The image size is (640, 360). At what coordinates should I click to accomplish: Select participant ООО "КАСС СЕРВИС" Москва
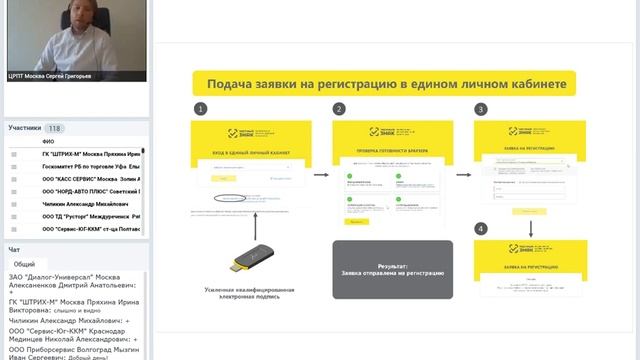pos(91,179)
